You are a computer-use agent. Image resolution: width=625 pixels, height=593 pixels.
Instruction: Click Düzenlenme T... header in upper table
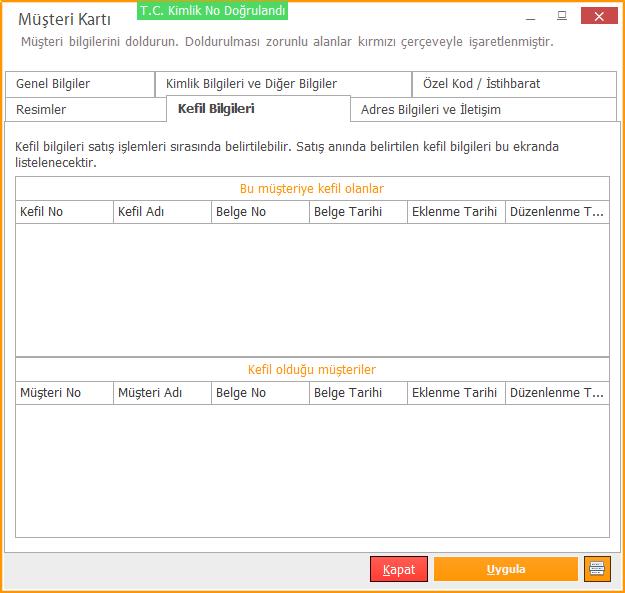(557, 212)
